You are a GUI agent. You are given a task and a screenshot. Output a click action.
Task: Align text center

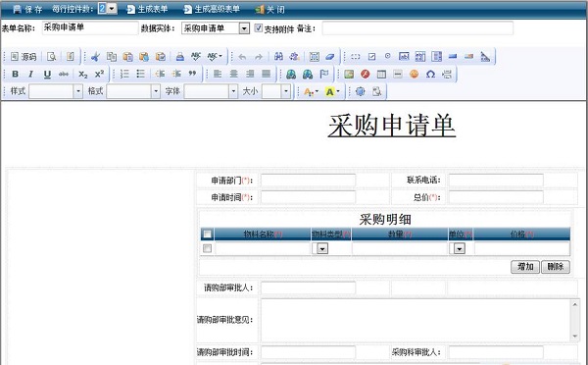[x=233, y=74]
